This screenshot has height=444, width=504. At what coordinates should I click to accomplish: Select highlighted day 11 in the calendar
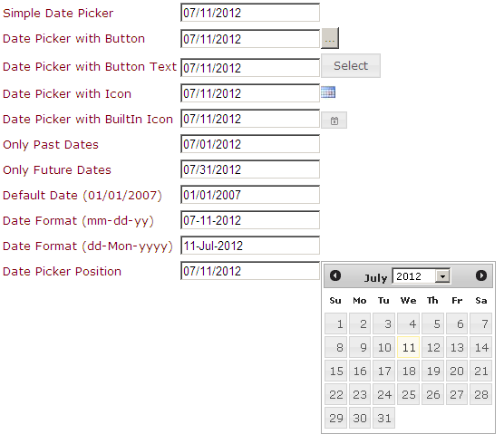click(x=408, y=347)
